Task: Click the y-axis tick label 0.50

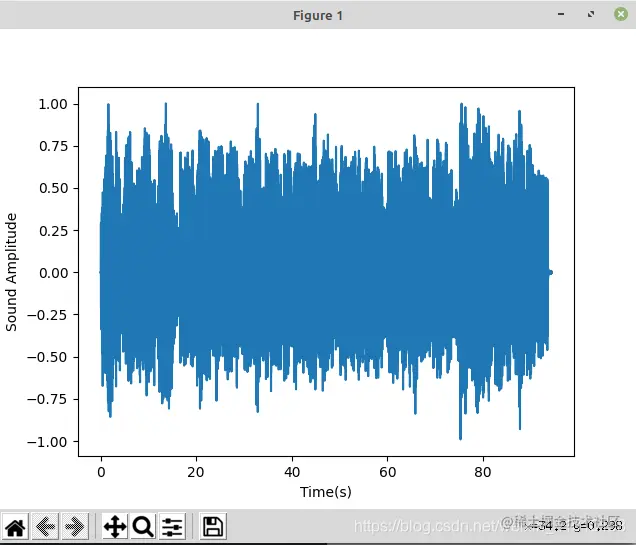Action: click(53, 188)
